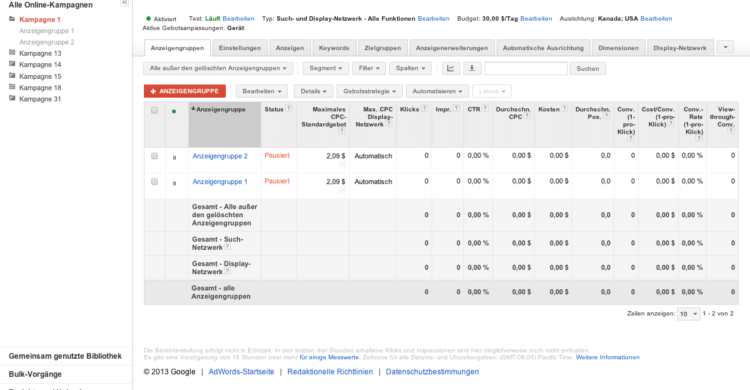Switch to the Anzeigenerweiterungen tab
The height and width of the screenshot is (390, 750).
click(452, 48)
